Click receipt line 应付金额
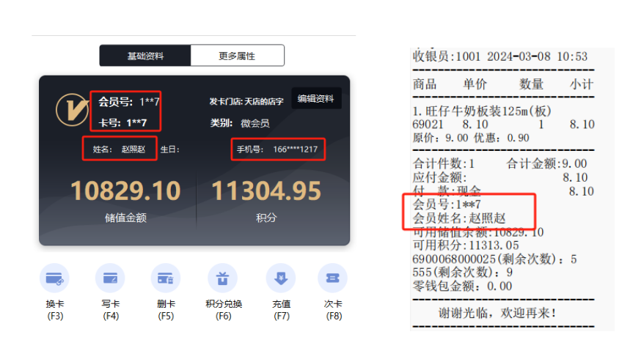This screenshot has width=644, height=359. pyautogui.click(x=500, y=177)
